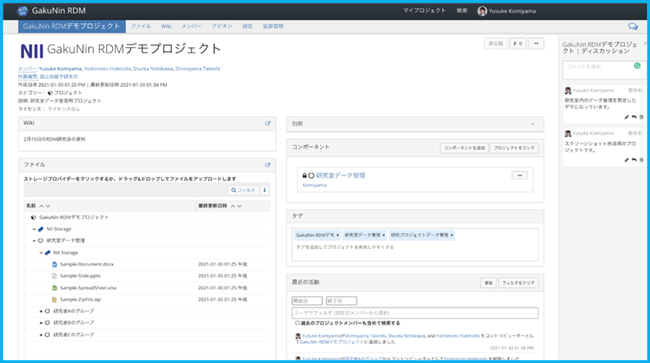Click the 更新 button in recent activity
Image resolution: width=650 pixels, height=363 pixels.
point(488,283)
